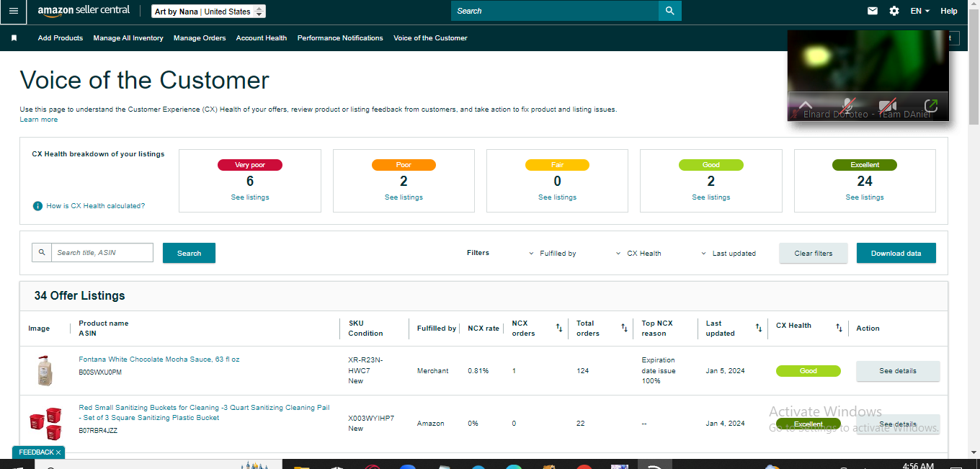The width and height of the screenshot is (980, 469).
Task: Focus the Search title, ASIN field
Action: coord(102,253)
